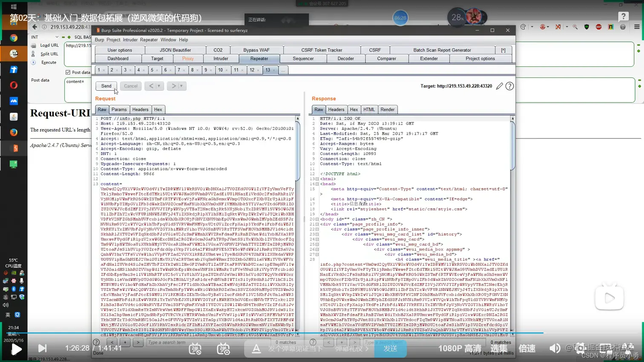Click the green shield extension icon
The width and height of the screenshot is (644, 362).
point(587,27)
